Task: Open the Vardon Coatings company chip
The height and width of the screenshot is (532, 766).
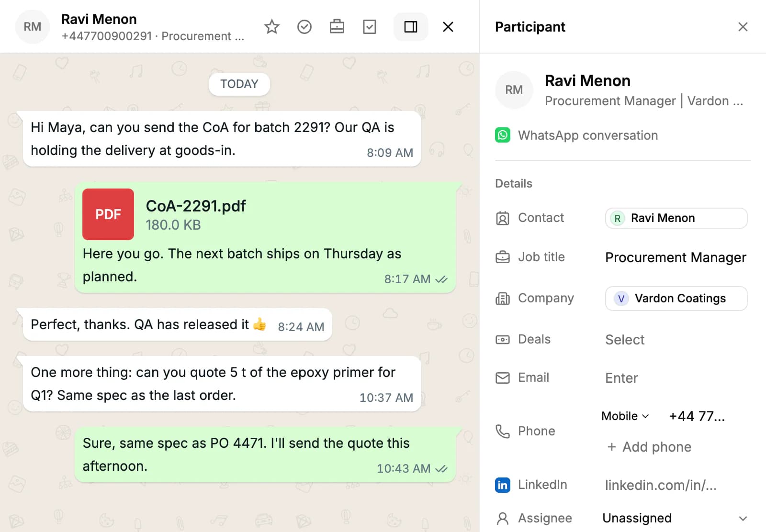Action: point(676,299)
